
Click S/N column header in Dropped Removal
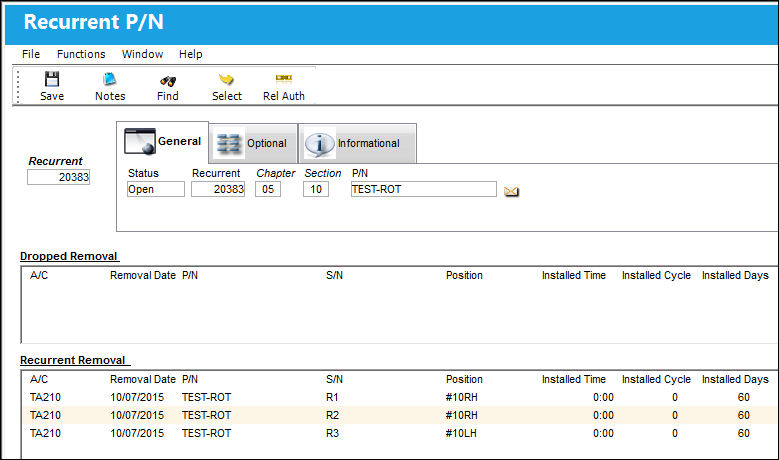click(x=334, y=275)
